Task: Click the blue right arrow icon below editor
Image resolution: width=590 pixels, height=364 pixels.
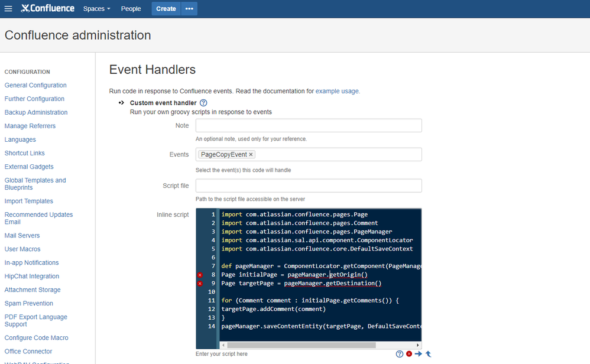Action: [x=419, y=354]
